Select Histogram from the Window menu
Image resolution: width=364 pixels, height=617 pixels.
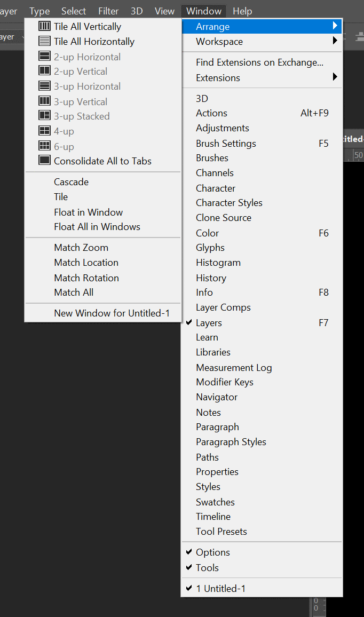[x=218, y=262]
